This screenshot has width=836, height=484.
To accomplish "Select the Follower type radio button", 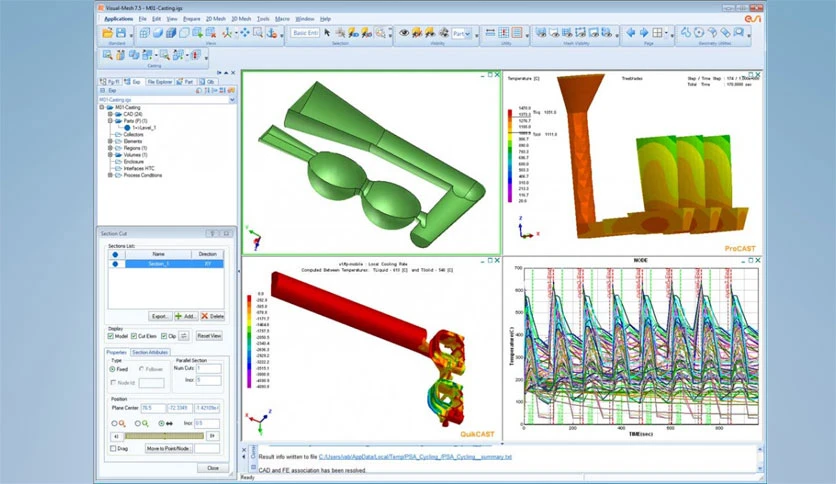I will point(141,369).
